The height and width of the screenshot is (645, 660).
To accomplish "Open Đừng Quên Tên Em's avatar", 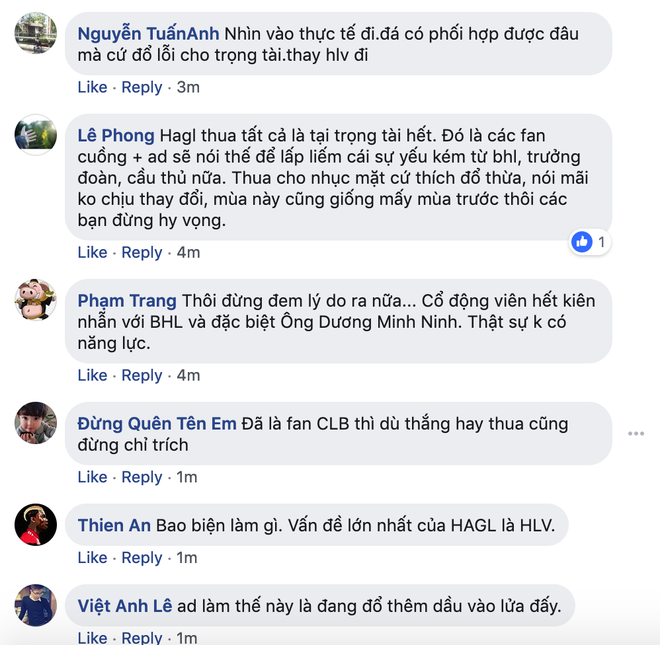I will pyautogui.click(x=35, y=423).
